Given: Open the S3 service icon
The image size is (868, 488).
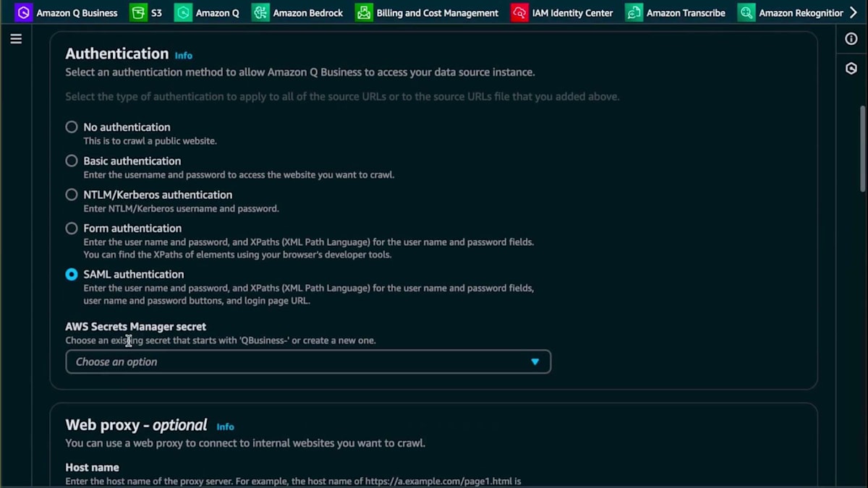Looking at the screenshot, I should (138, 12).
